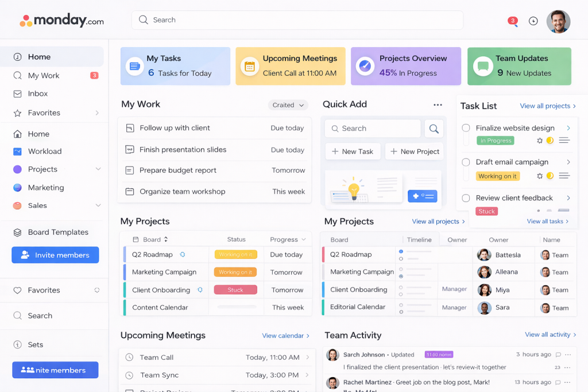Click the Upcoming Meetings calendar icon

[250, 66]
